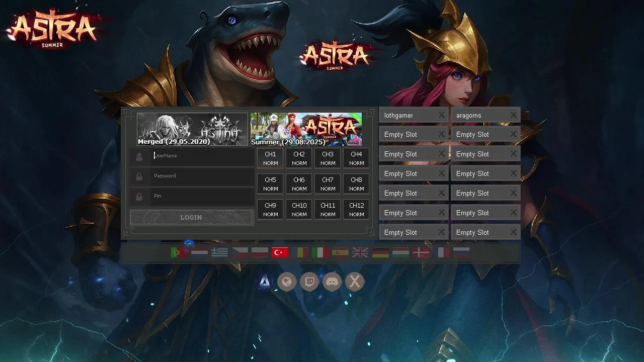Focus the Pin input field
644x362 pixels.
201,196
